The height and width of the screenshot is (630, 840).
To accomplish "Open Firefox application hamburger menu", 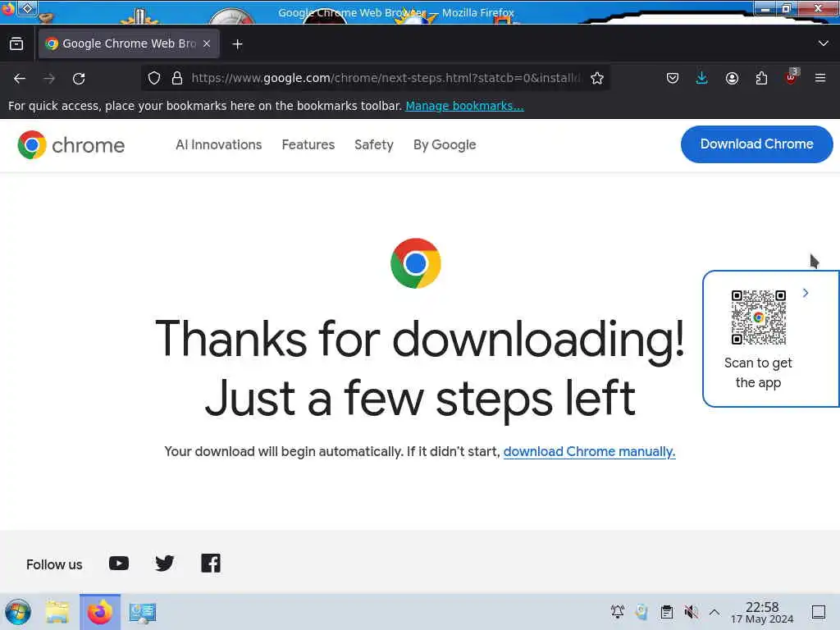I will pos(820,78).
